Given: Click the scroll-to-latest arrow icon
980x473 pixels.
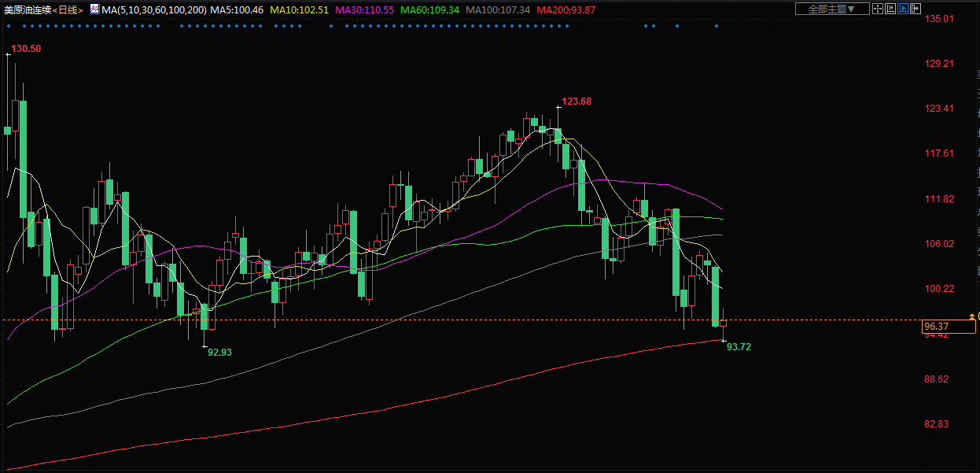Looking at the screenshot, I should coord(916,9).
